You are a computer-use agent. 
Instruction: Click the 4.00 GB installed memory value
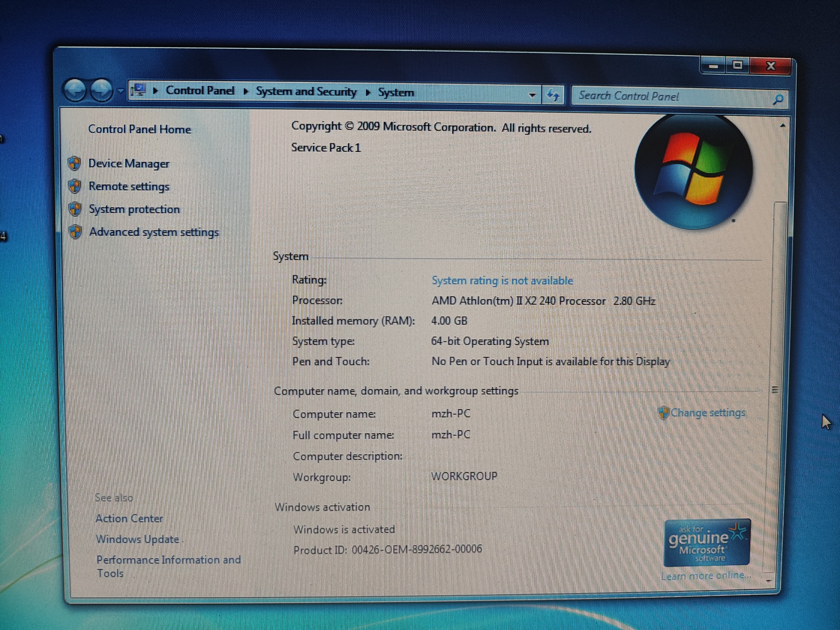(x=449, y=321)
